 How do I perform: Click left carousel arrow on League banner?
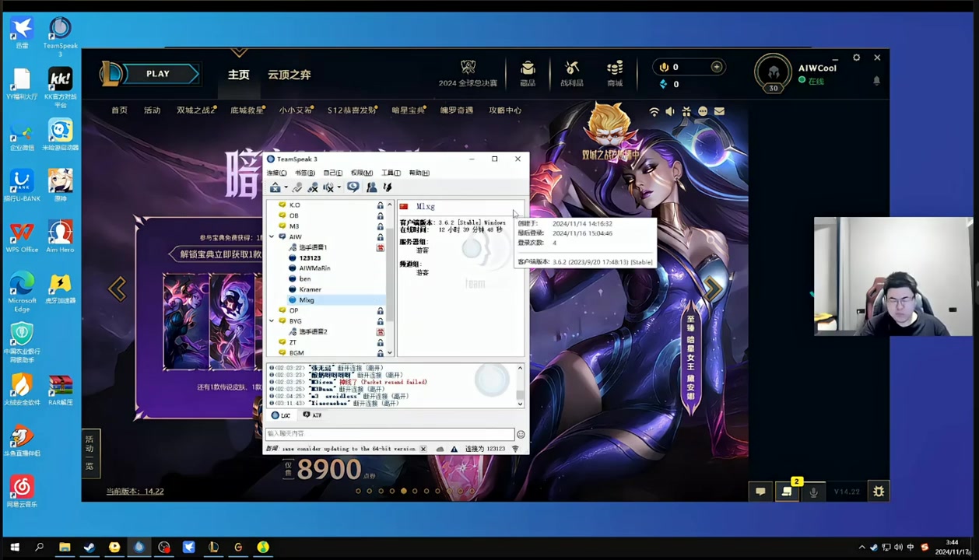[x=118, y=289]
